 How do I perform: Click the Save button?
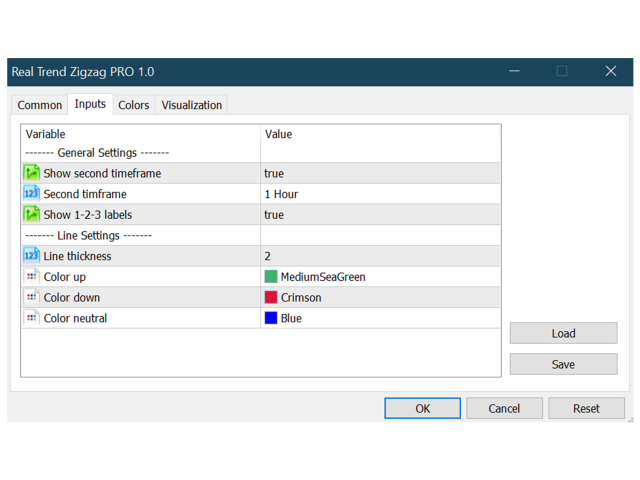click(x=563, y=364)
